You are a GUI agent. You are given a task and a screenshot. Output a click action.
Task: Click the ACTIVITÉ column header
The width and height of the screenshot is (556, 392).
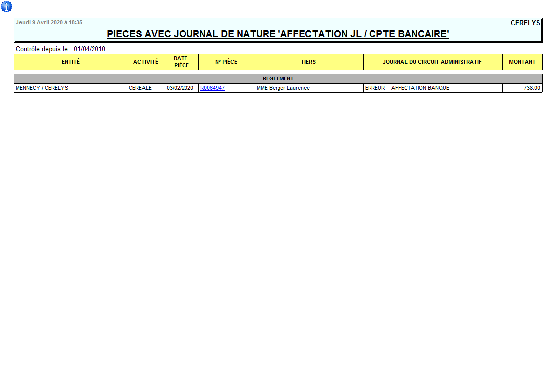(x=146, y=62)
